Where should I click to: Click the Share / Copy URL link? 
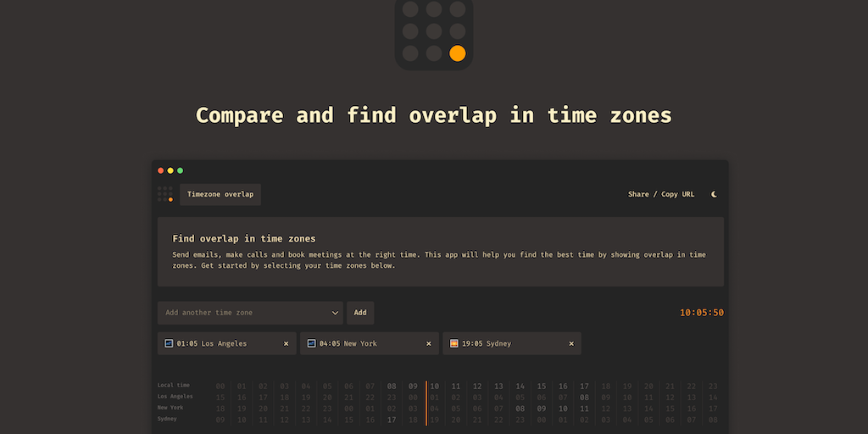(x=661, y=194)
